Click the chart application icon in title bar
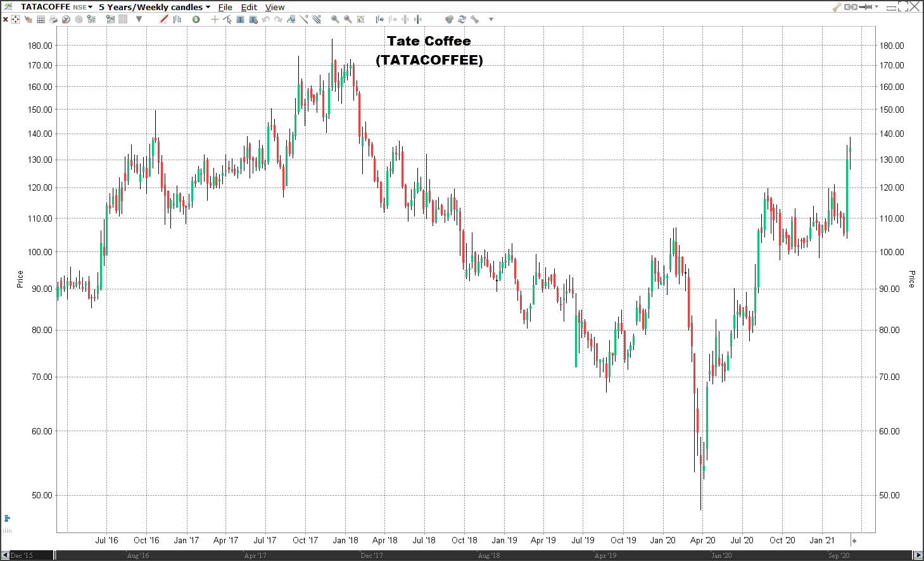Screen dimensions: 924x561 (x=8, y=7)
